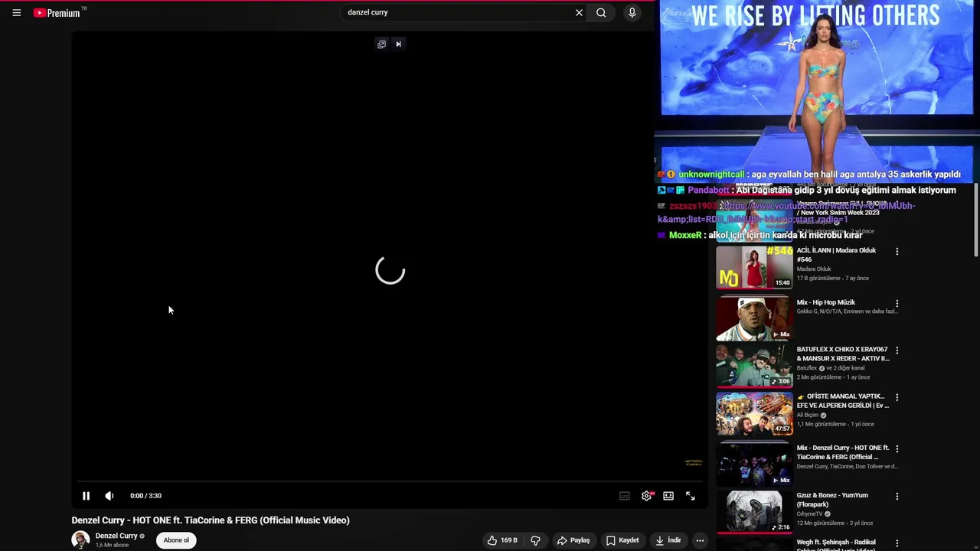Open Mix - Hip Hop Müzik title
980x551 pixels.
pyautogui.click(x=825, y=302)
